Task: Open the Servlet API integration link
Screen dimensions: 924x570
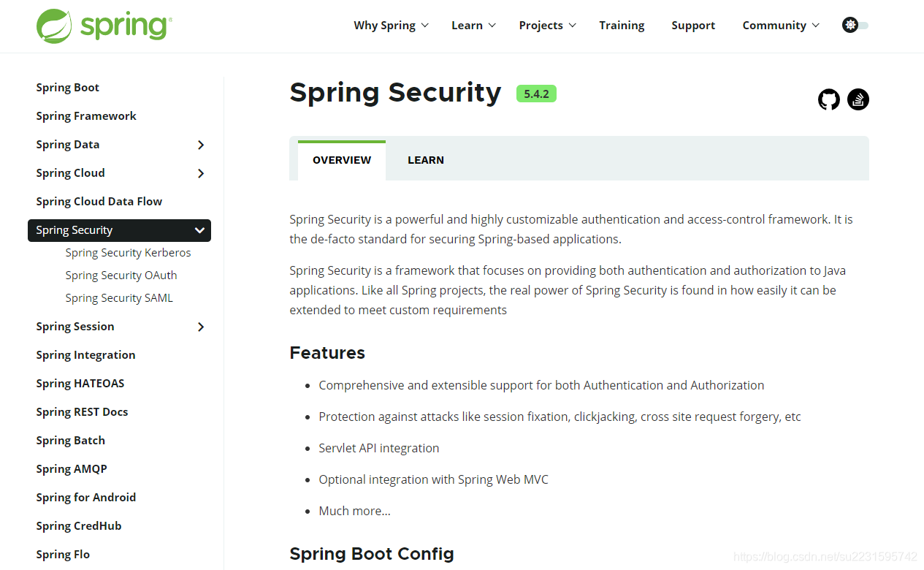Action: point(378,447)
